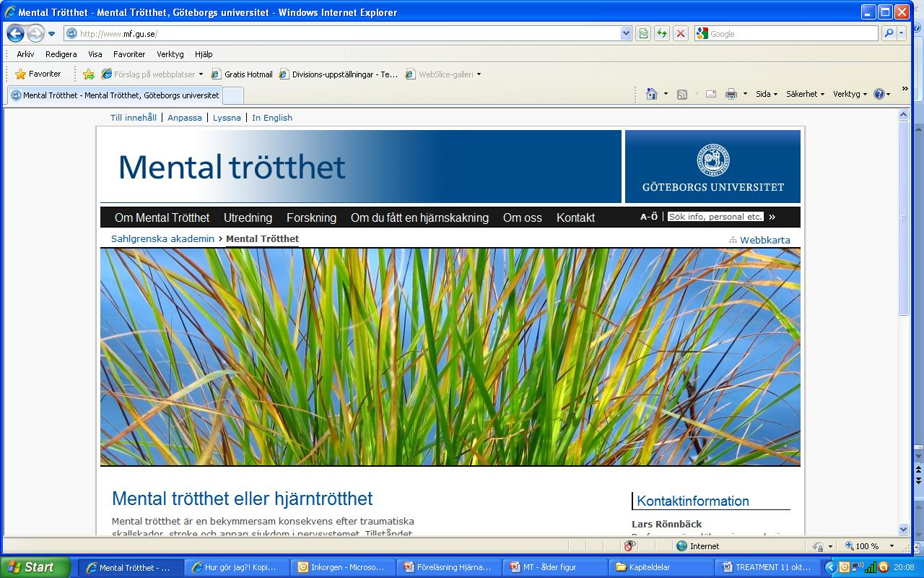Open the Kontakt nav item

[x=575, y=217]
